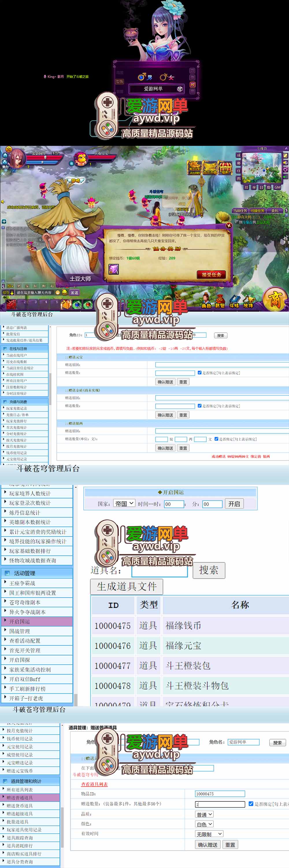289x868 pixels.
Task: Switch to the 当前任务 quest tab
Action: [x=240, y=211]
